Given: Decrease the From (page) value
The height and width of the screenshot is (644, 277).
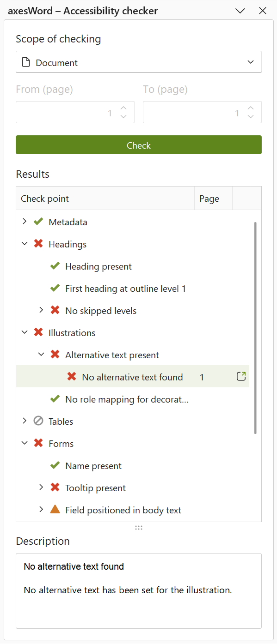Looking at the screenshot, I should 123,116.
